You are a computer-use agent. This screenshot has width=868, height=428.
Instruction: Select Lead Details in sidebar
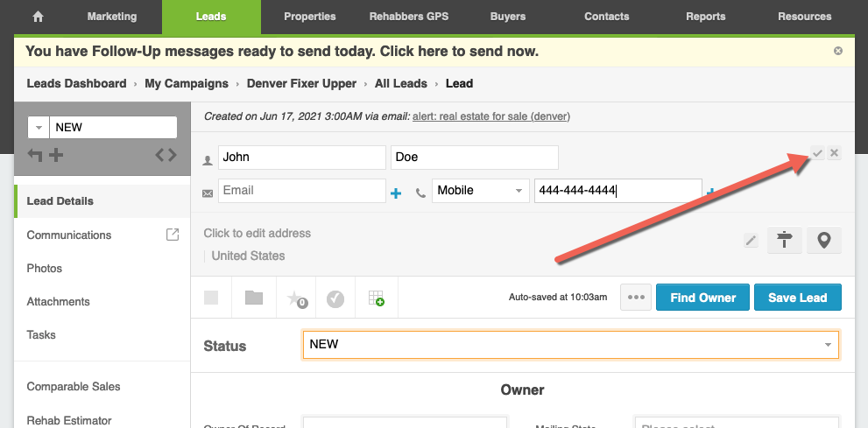coord(102,201)
